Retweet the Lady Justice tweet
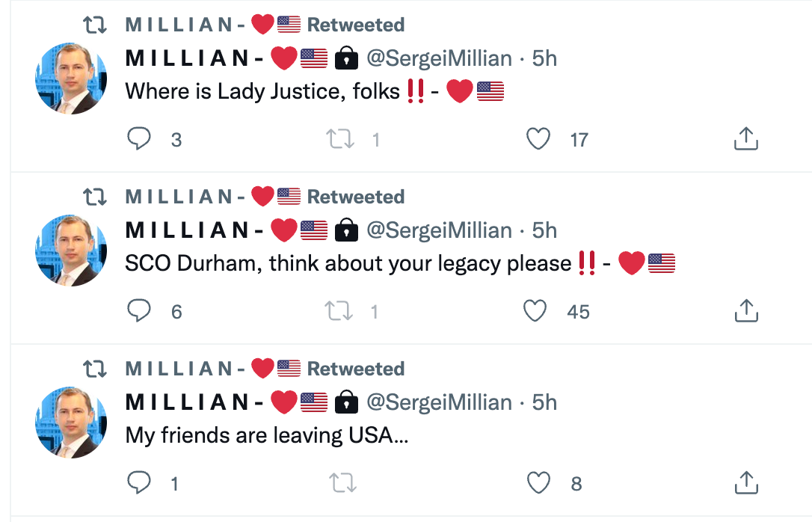This screenshot has height=522, width=812. [x=341, y=139]
